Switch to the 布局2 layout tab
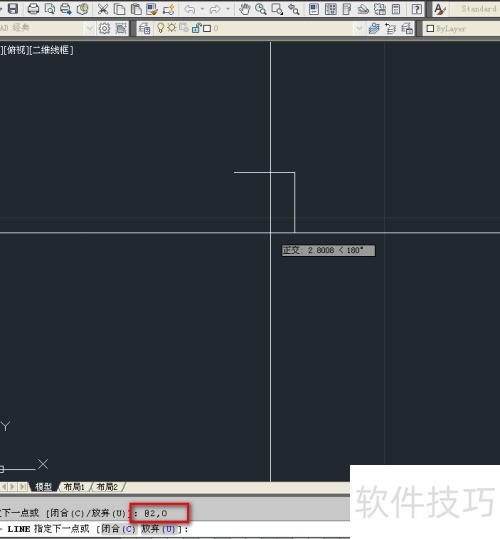The height and width of the screenshot is (539, 500). pyautogui.click(x=107, y=487)
